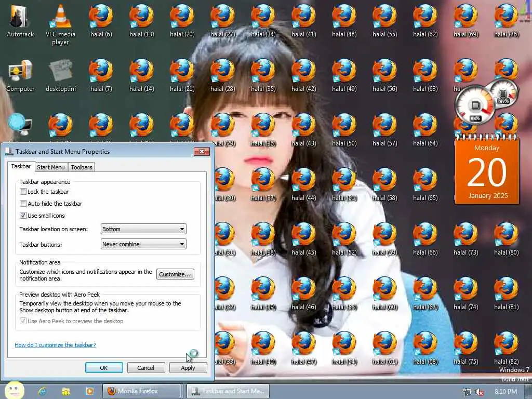Switch to the Taskbar tab
Screen dimensions: 532x399
coord(21,166)
